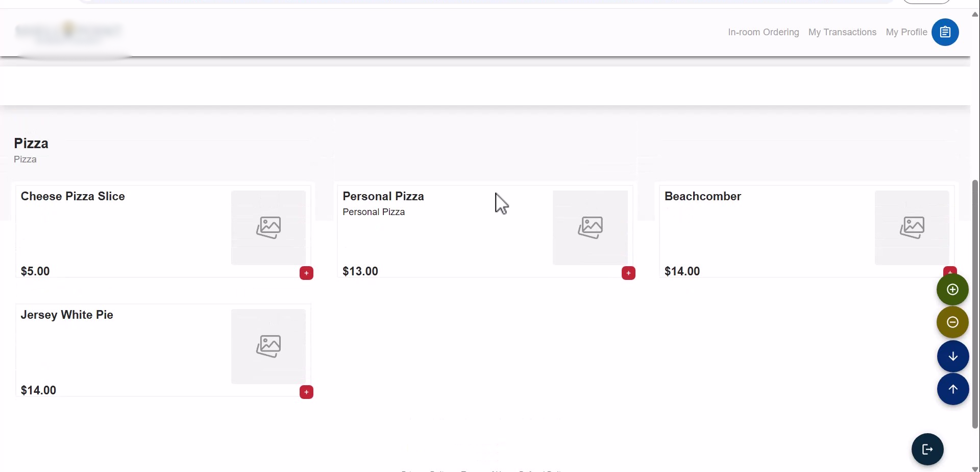Click the olive zoom-out minus circle button
This screenshot has height=472, width=980.
click(x=952, y=322)
